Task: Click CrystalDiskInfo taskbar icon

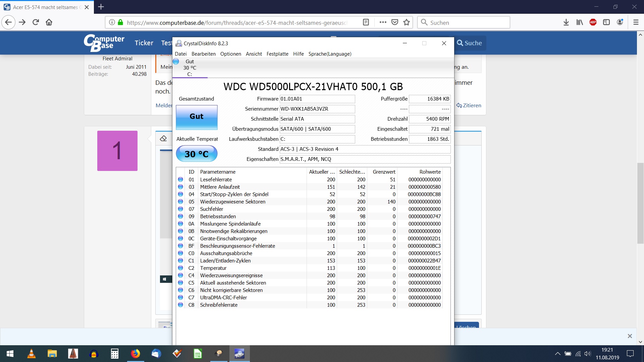Action: click(x=239, y=354)
